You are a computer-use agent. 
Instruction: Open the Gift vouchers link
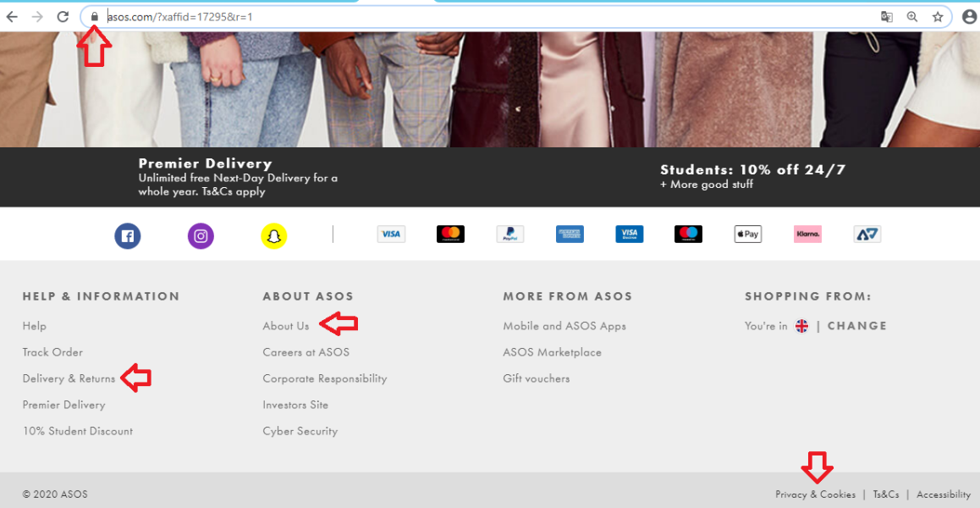point(537,378)
